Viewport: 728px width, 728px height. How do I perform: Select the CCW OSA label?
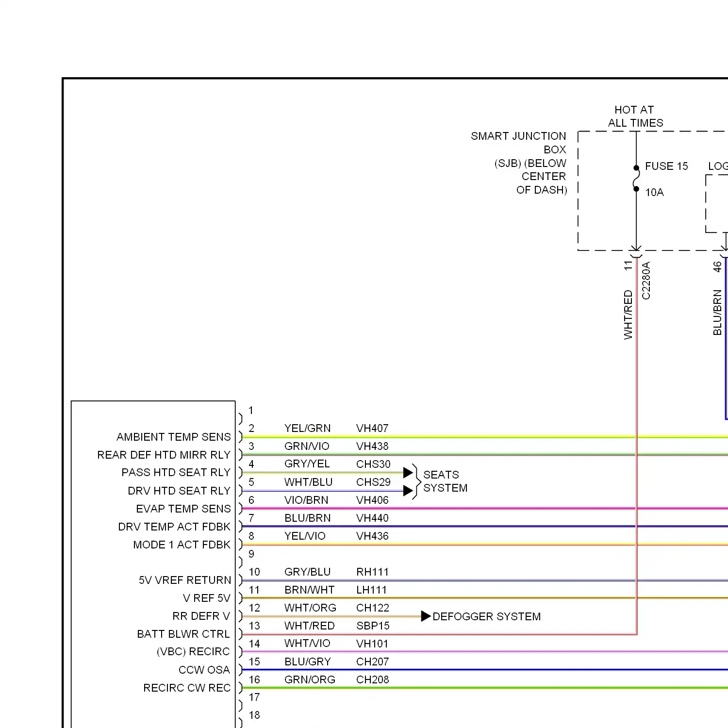pyautogui.click(x=204, y=670)
